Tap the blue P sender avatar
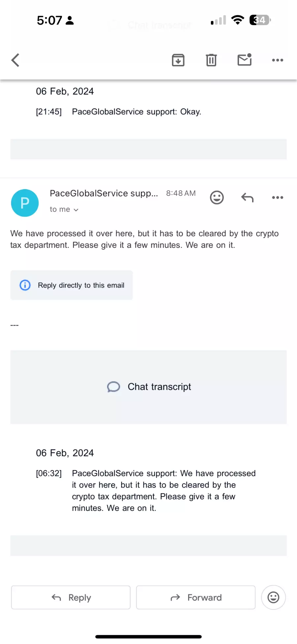 click(25, 203)
